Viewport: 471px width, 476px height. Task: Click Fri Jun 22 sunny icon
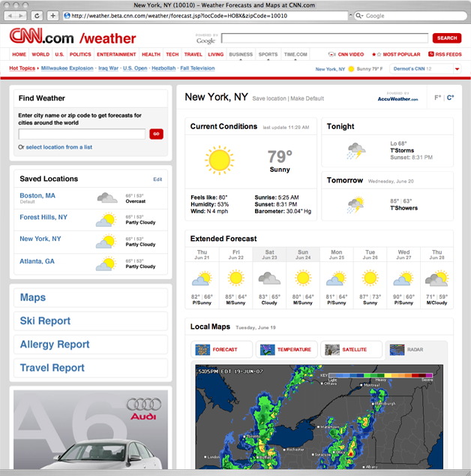coord(236,278)
